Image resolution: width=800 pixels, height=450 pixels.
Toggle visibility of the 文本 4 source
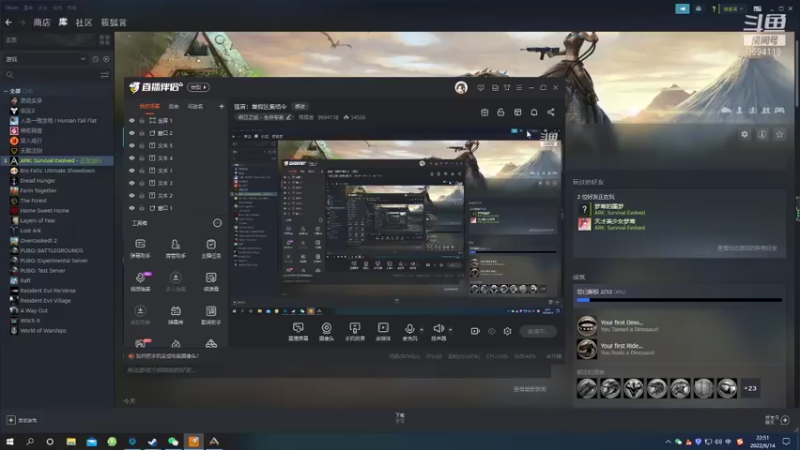[132, 158]
